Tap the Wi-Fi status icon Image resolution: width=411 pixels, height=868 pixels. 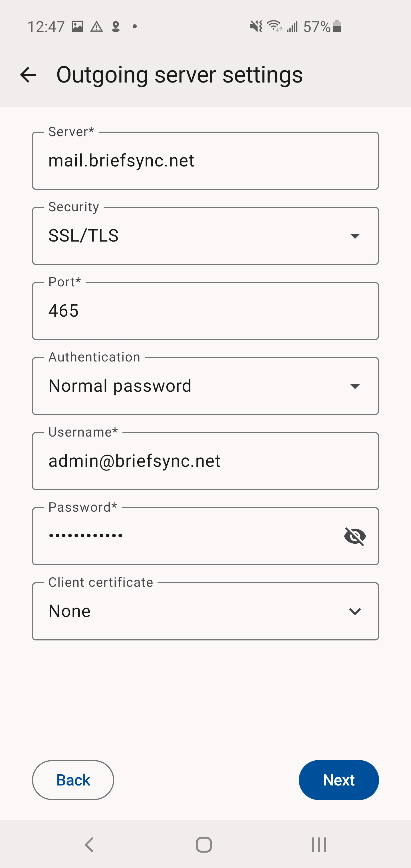click(x=274, y=26)
